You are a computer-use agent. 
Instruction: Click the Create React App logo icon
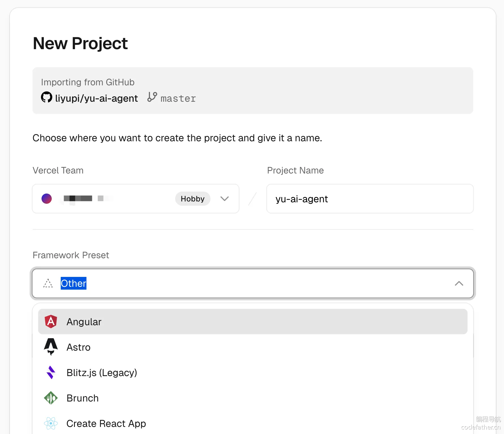pyautogui.click(x=51, y=423)
